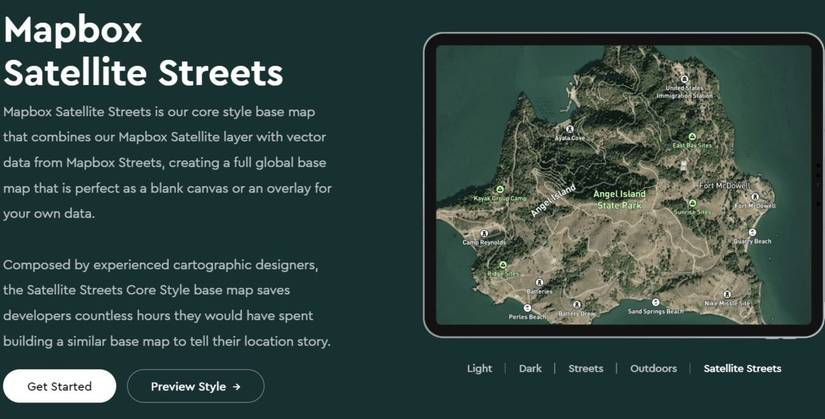The image size is (825, 419).
Task: Click the Get Started button
Action: tap(59, 386)
